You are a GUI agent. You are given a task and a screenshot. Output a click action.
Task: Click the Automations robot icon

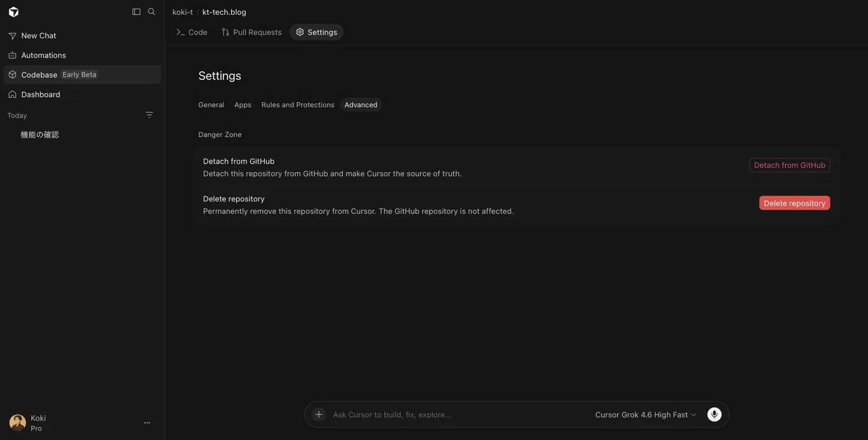pyautogui.click(x=12, y=55)
